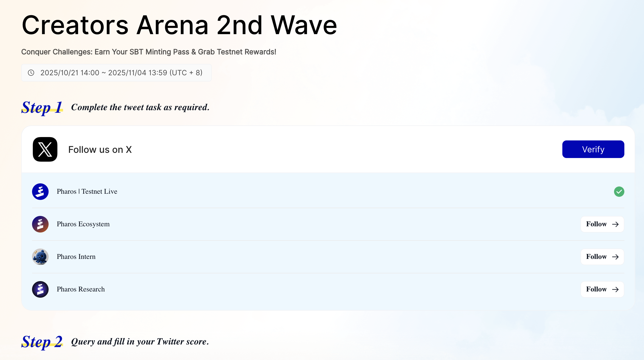Click the Pharos Ecosystem avatar icon

pyautogui.click(x=40, y=224)
